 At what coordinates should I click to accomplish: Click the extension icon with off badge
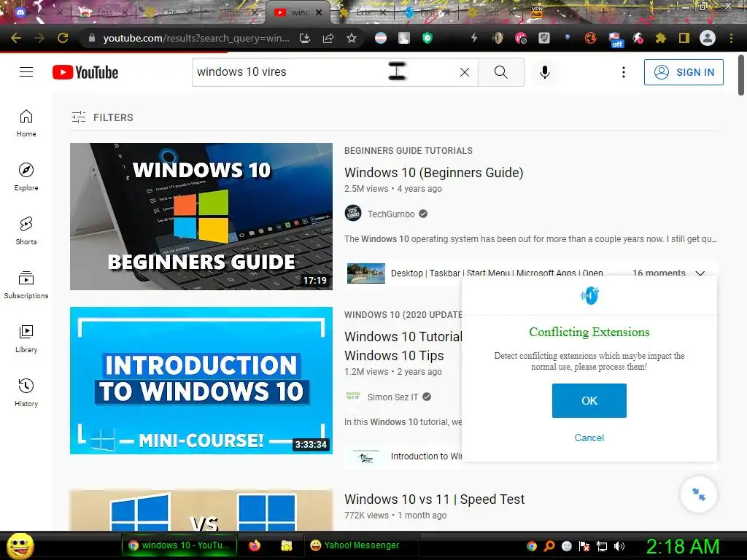[x=616, y=39]
